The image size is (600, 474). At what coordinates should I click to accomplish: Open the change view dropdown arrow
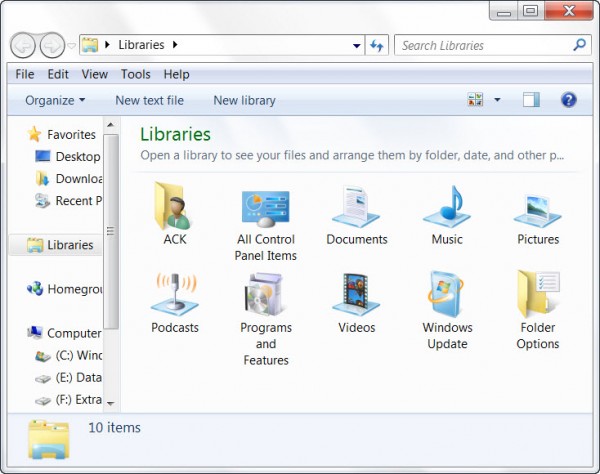pyautogui.click(x=497, y=100)
